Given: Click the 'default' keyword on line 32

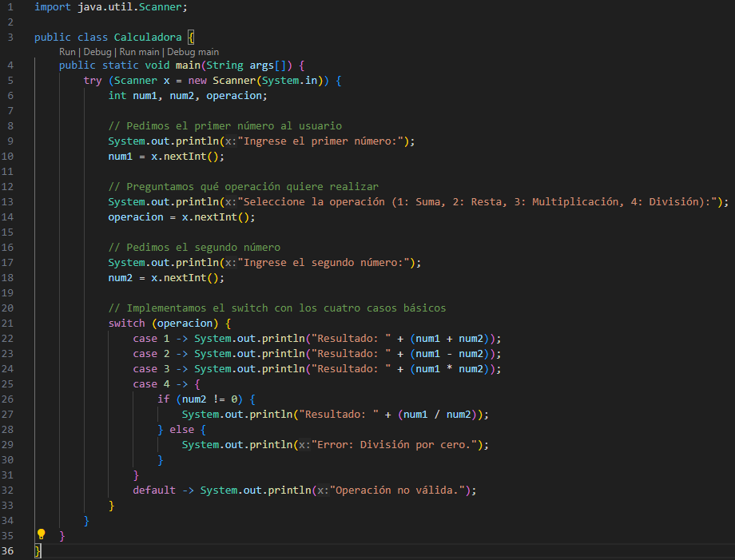Looking at the screenshot, I should (154, 490).
